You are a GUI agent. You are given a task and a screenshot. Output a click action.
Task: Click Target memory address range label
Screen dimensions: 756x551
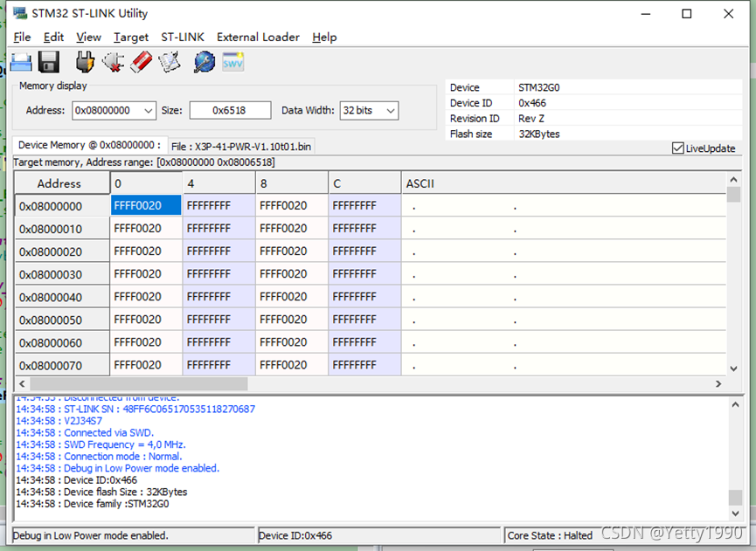pyautogui.click(x=144, y=162)
